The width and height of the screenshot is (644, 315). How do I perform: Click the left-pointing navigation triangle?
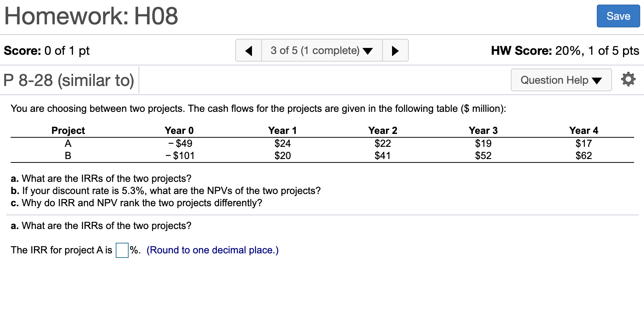click(x=249, y=50)
